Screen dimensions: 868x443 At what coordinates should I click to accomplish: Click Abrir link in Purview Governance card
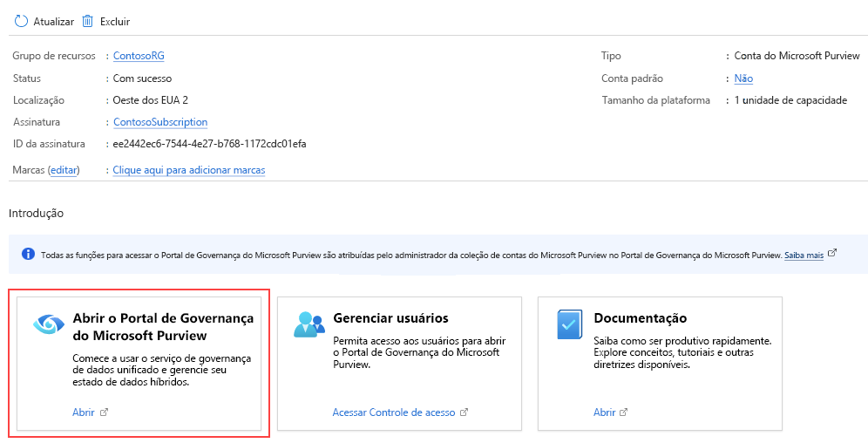click(x=84, y=412)
